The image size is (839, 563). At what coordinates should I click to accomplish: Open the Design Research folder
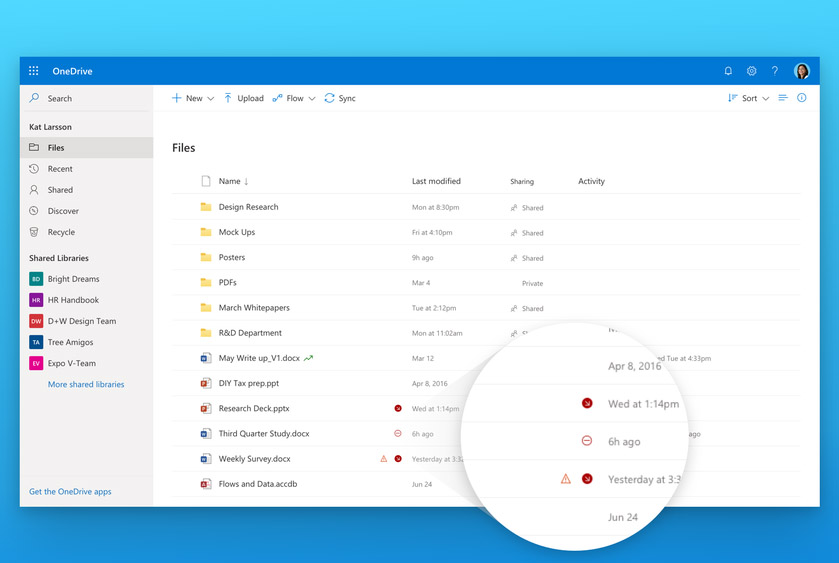(248, 207)
